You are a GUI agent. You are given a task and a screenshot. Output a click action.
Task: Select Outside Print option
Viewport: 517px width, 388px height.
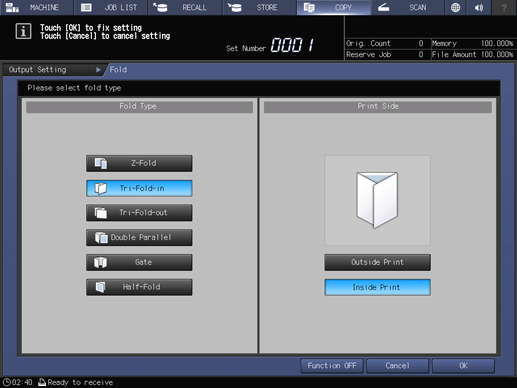(x=377, y=262)
